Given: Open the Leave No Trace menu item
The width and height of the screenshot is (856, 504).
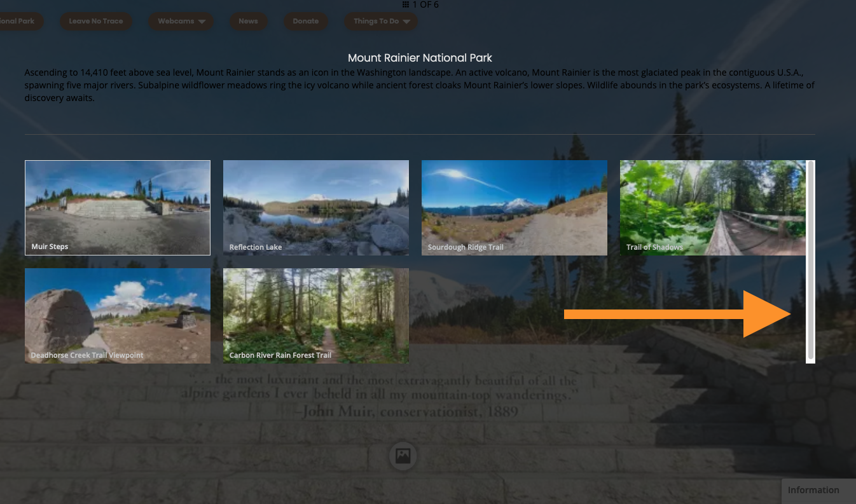Looking at the screenshot, I should click(x=96, y=21).
